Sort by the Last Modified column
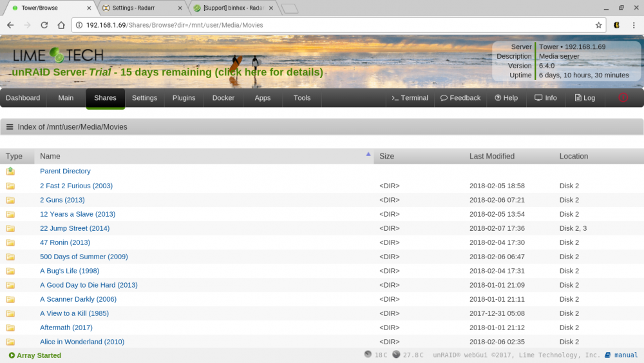Image resolution: width=644 pixels, height=363 pixels. pyautogui.click(x=492, y=156)
